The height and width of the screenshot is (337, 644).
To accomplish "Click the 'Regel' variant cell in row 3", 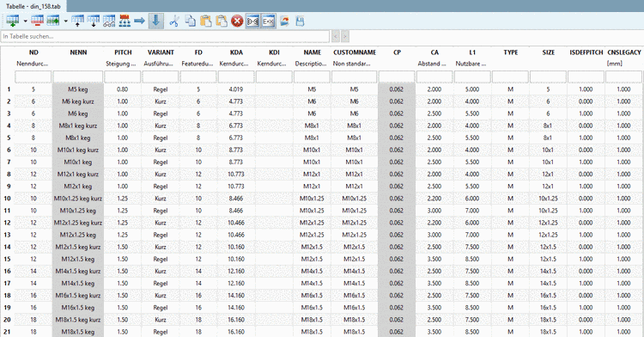I will point(161,113).
